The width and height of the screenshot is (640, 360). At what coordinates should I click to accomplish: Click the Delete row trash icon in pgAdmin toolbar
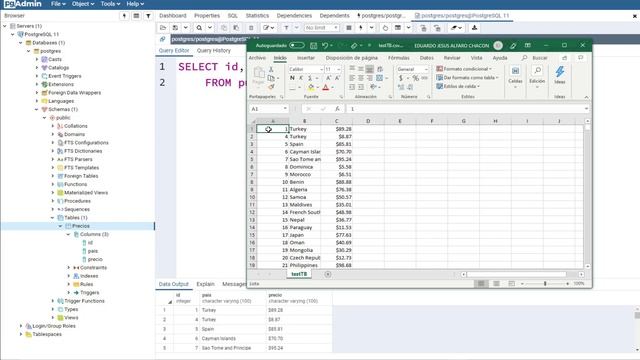point(251,28)
